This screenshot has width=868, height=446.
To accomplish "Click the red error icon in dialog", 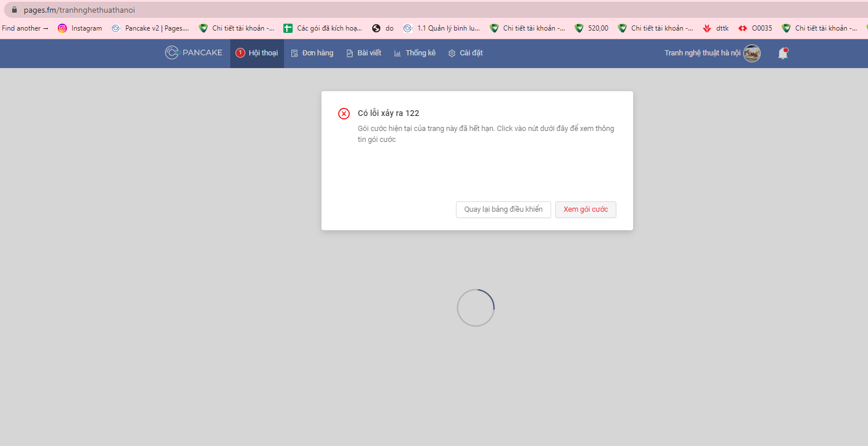I will coord(344,114).
